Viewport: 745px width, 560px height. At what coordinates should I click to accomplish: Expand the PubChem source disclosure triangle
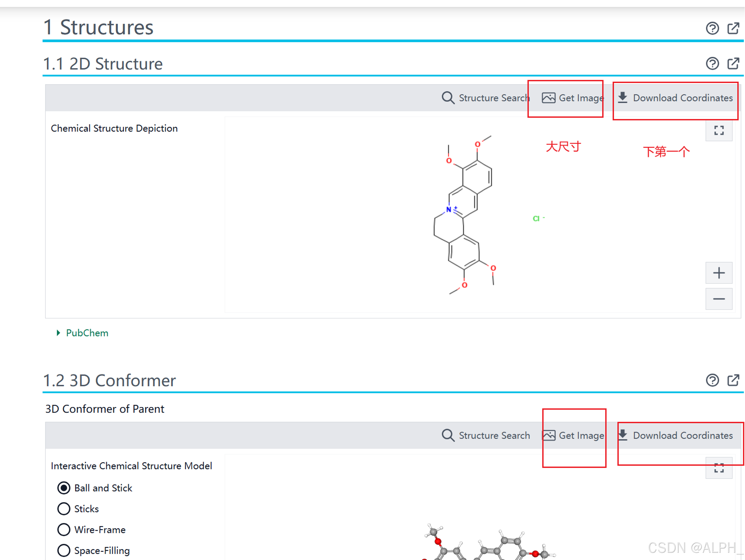59,333
